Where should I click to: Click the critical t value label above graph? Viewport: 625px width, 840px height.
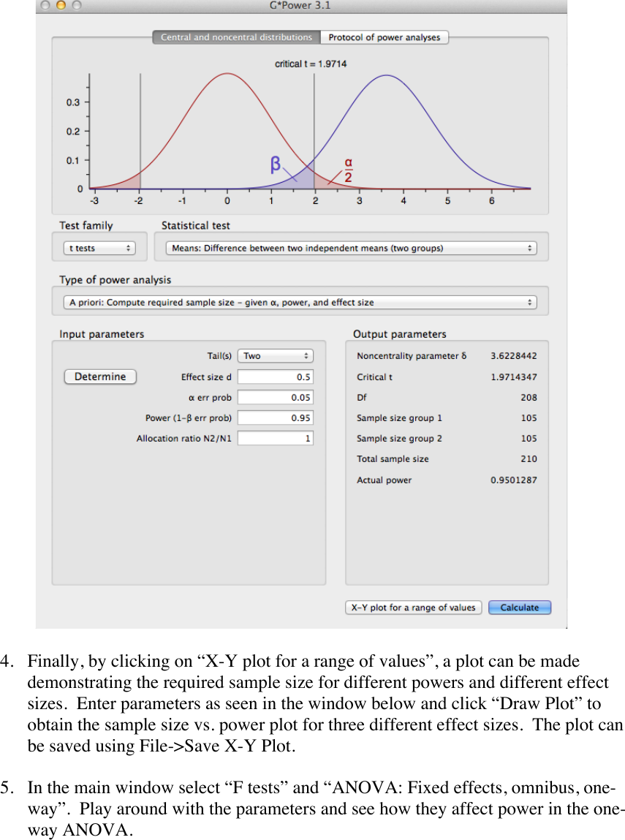(311, 64)
